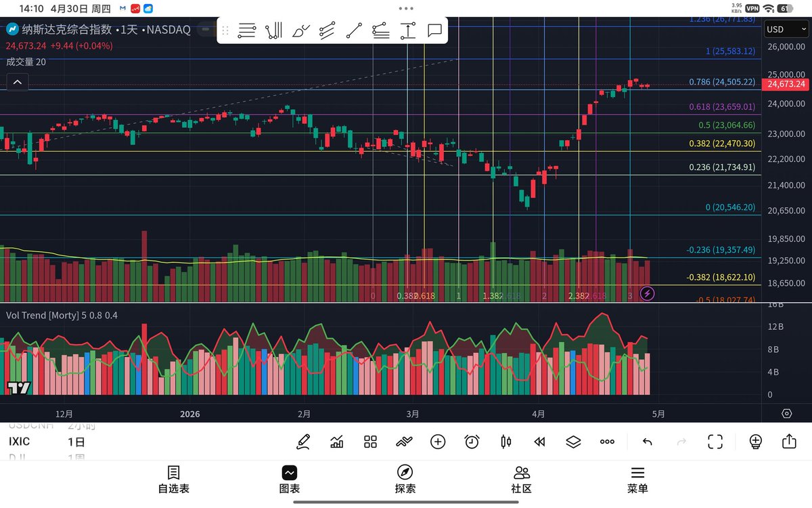Tap the battery level indicator
The image size is (812, 508).
click(x=785, y=9)
